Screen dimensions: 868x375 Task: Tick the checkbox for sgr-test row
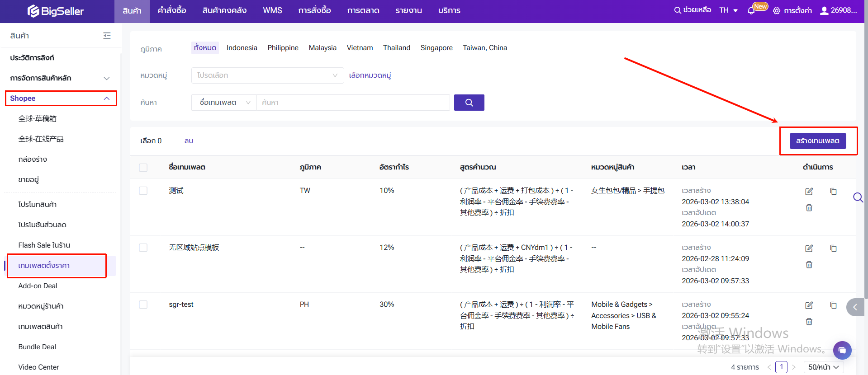point(143,305)
